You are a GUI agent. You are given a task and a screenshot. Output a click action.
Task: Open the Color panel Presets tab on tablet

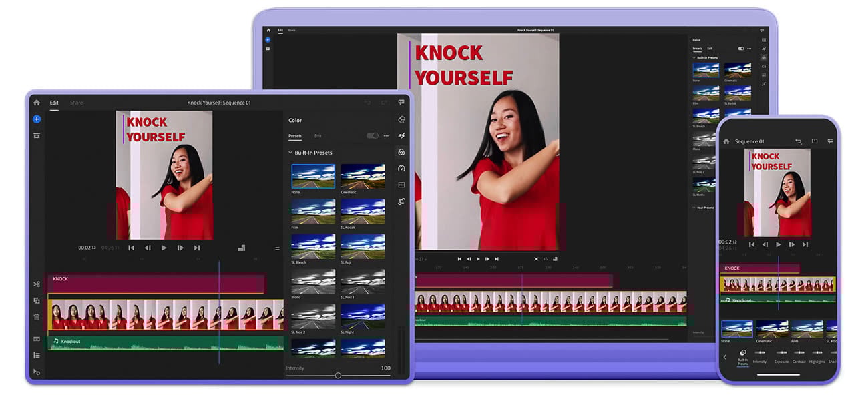pyautogui.click(x=295, y=136)
